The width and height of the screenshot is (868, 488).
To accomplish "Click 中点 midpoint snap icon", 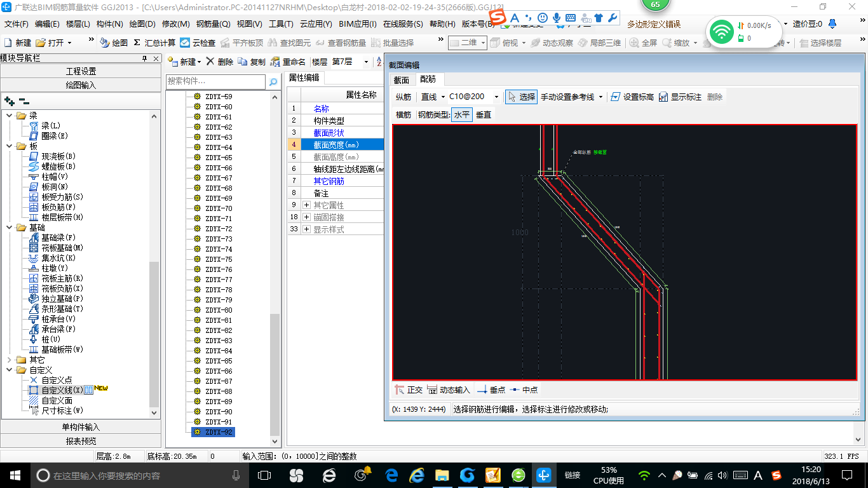I will click(515, 390).
